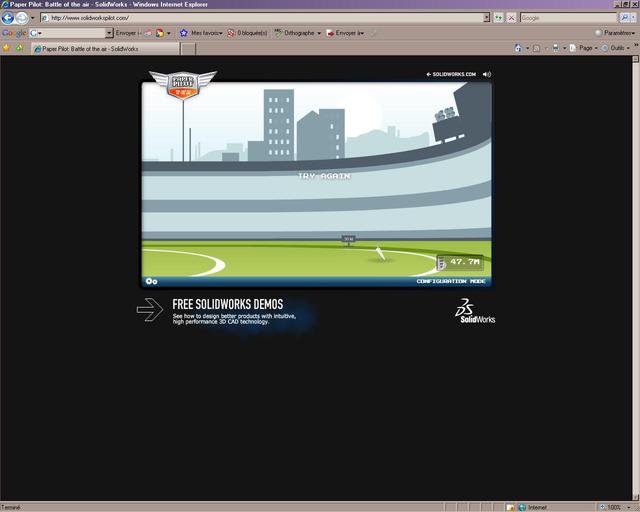Switch to CONFIGURATION MODE
Image resolution: width=640 pixels, height=512 pixels.
click(451, 281)
